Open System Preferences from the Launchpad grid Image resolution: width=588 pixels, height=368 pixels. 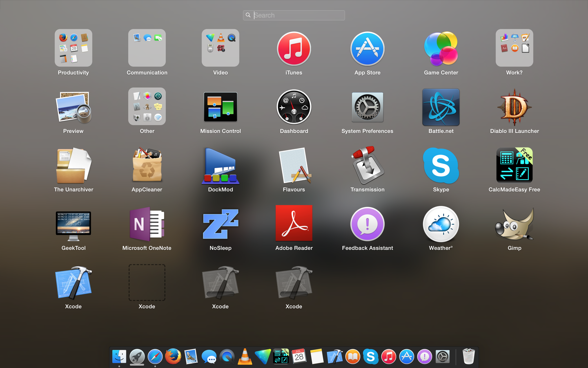coord(367,107)
